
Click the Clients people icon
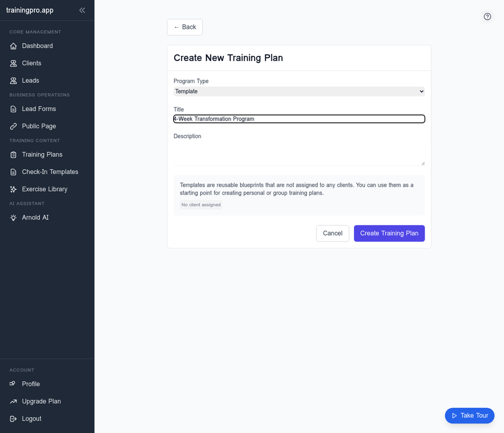(14, 64)
